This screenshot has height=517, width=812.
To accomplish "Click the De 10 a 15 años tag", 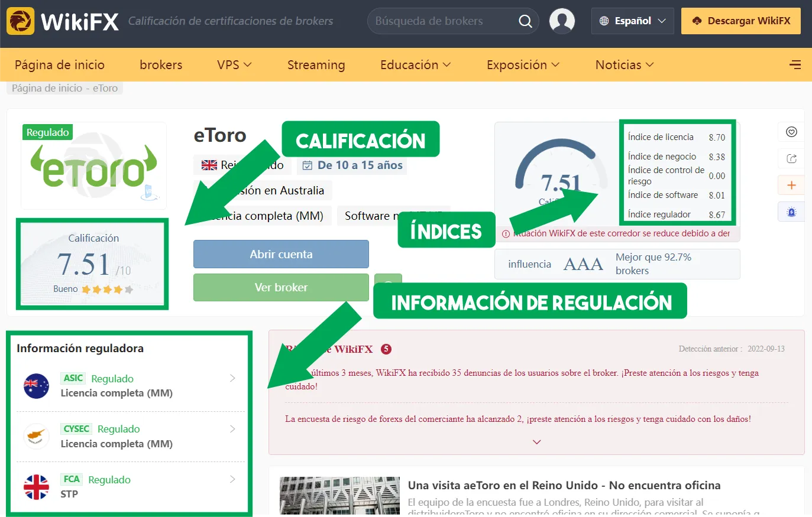I will pyautogui.click(x=352, y=165).
